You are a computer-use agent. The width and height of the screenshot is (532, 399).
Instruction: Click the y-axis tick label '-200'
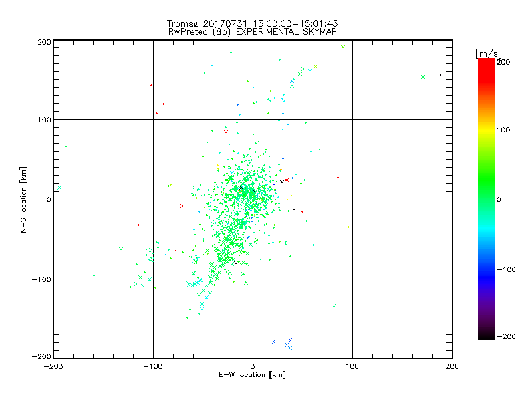pyautogui.click(x=41, y=356)
